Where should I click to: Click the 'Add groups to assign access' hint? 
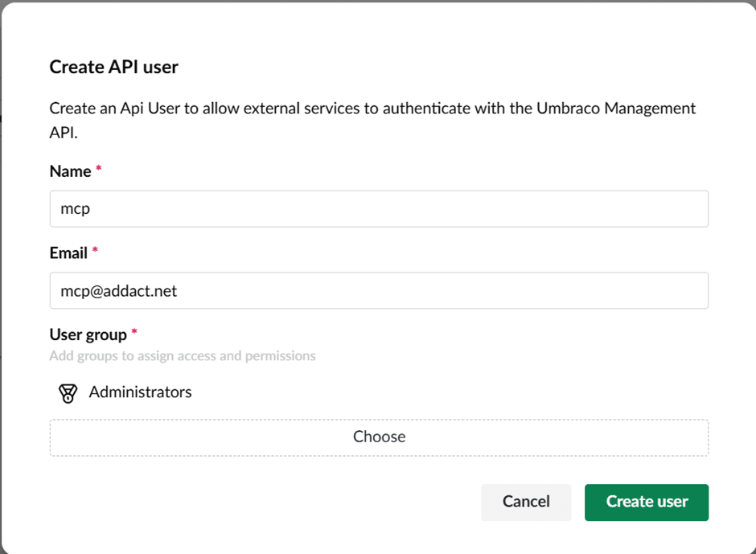tap(182, 355)
